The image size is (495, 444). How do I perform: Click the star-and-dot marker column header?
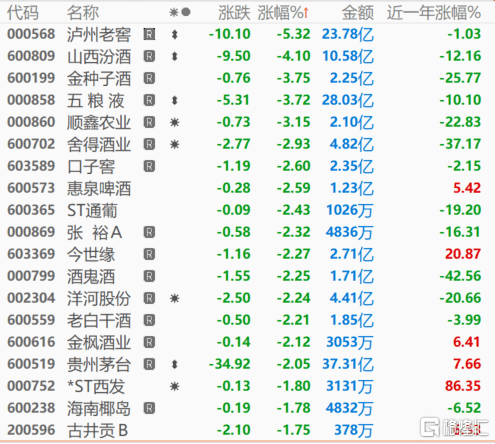click(180, 13)
